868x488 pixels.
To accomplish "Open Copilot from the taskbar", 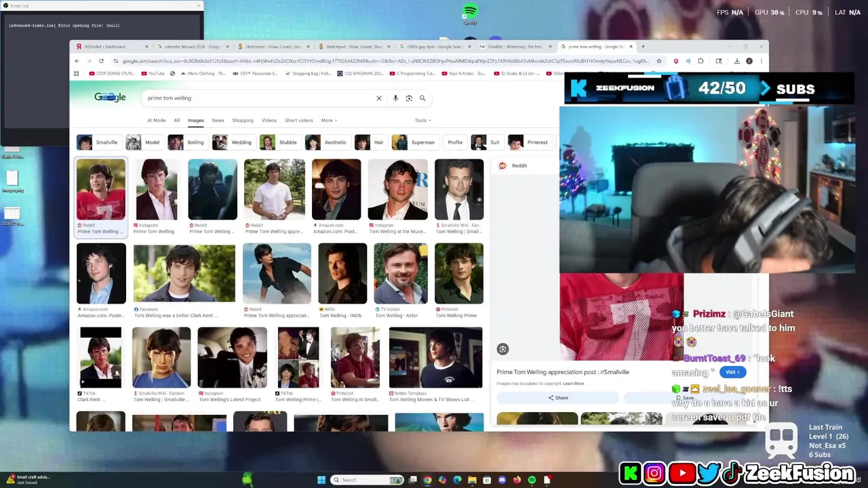I will 442,480.
